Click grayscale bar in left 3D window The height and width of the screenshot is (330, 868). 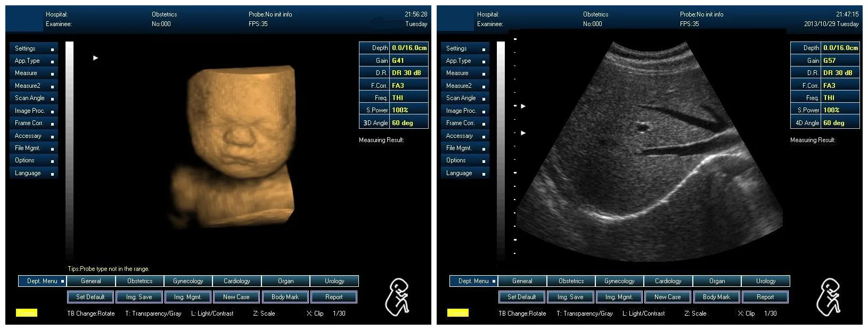pyautogui.click(x=69, y=151)
